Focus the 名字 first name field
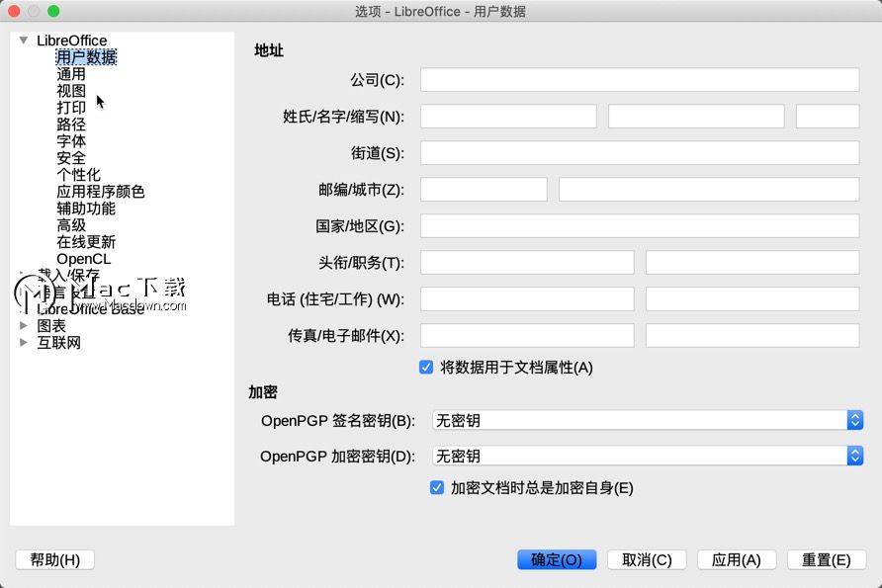 coord(696,117)
